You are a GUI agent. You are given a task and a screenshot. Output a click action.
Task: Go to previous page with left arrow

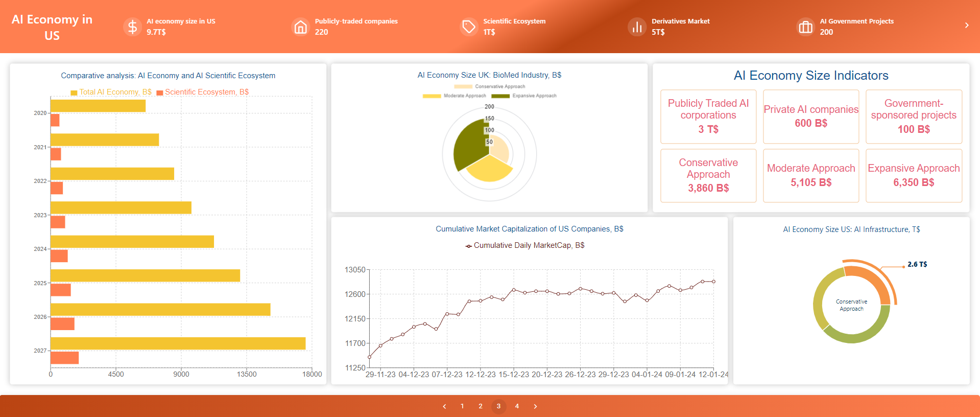pyautogui.click(x=444, y=406)
